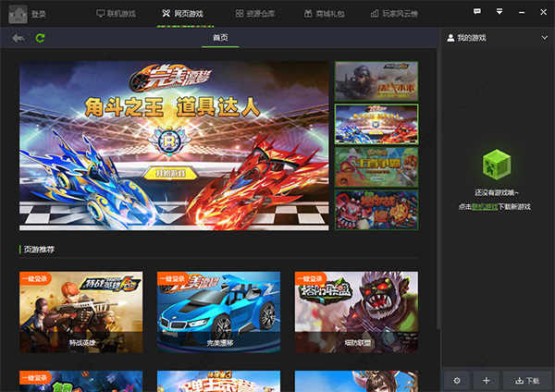Screen dimensions: 555x392
Task: Open the top-right funnel dropdown menu icon
Action: click(x=499, y=12)
